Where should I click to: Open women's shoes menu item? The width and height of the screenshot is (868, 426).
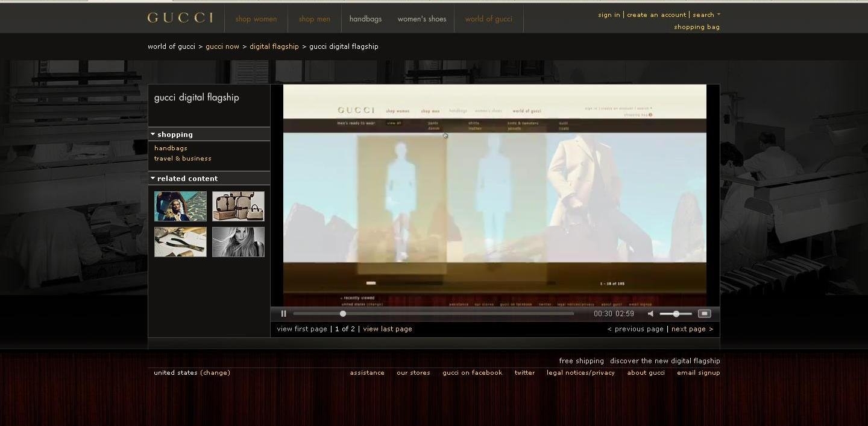[x=422, y=19]
